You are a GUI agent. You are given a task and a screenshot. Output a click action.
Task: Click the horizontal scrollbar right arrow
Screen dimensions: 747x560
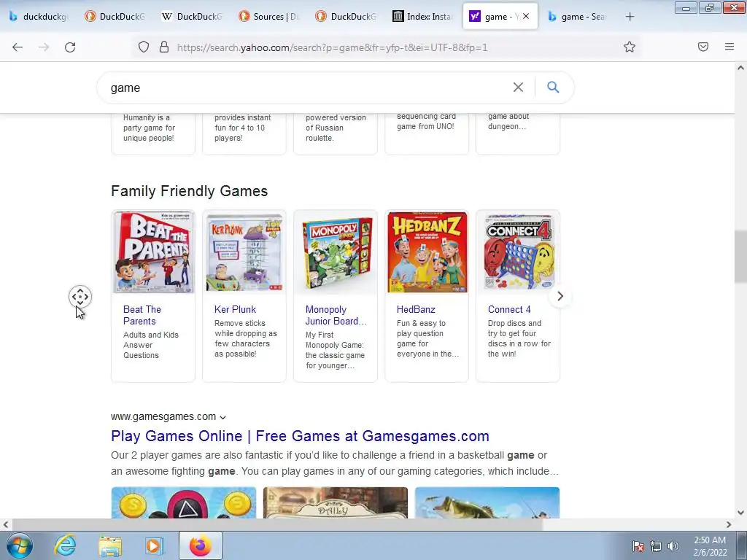point(729,525)
